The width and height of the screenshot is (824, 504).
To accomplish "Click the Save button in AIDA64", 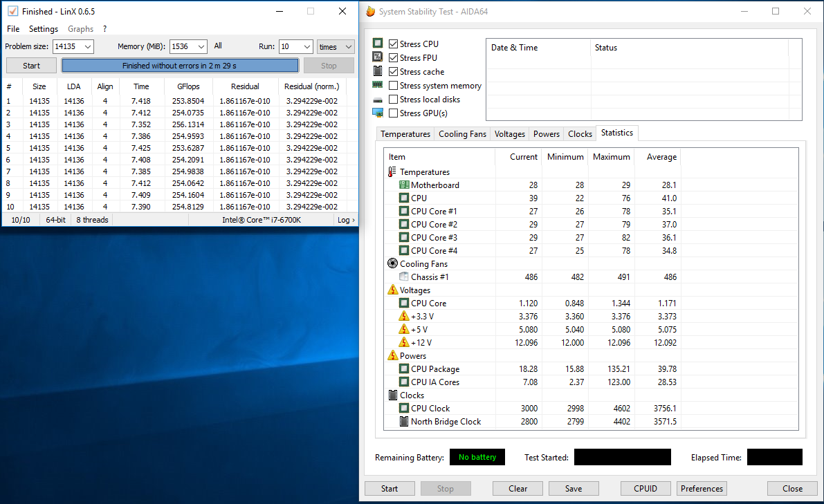I will tap(574, 488).
